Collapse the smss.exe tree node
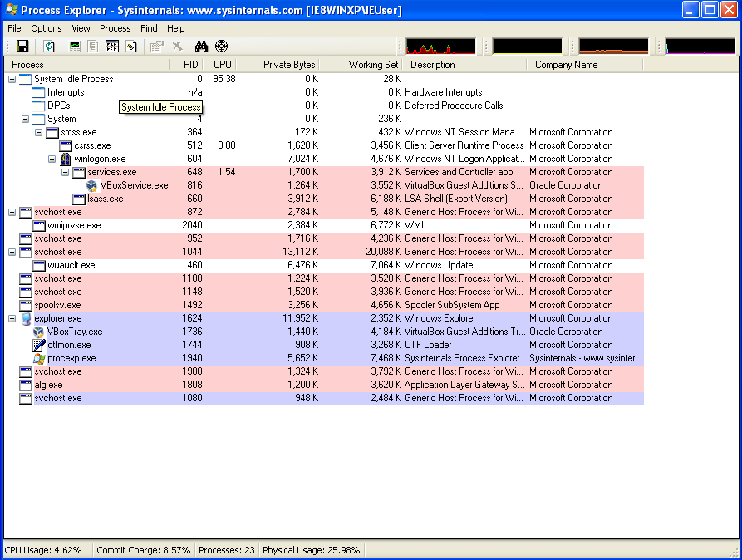The height and width of the screenshot is (560, 742). pyautogui.click(x=39, y=132)
